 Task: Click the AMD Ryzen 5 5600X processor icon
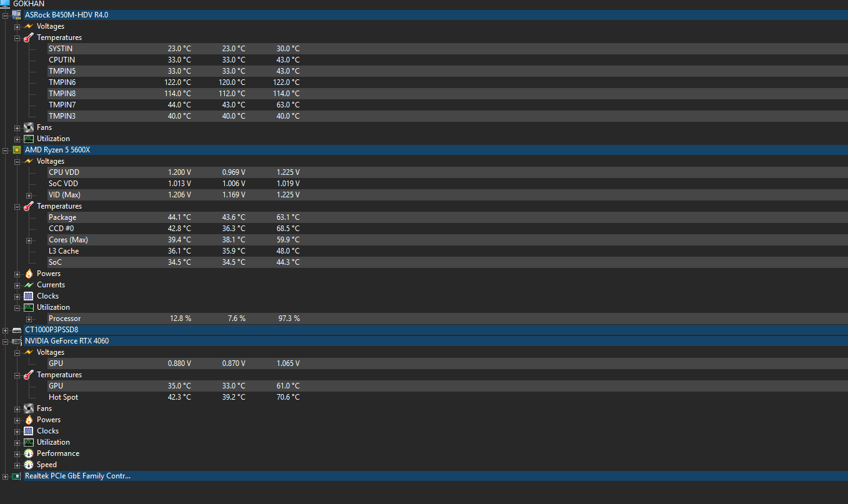click(17, 150)
